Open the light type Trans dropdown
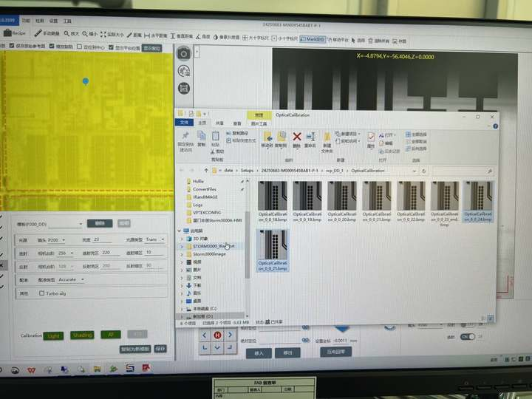This screenshot has width=532, height=399. [x=154, y=239]
